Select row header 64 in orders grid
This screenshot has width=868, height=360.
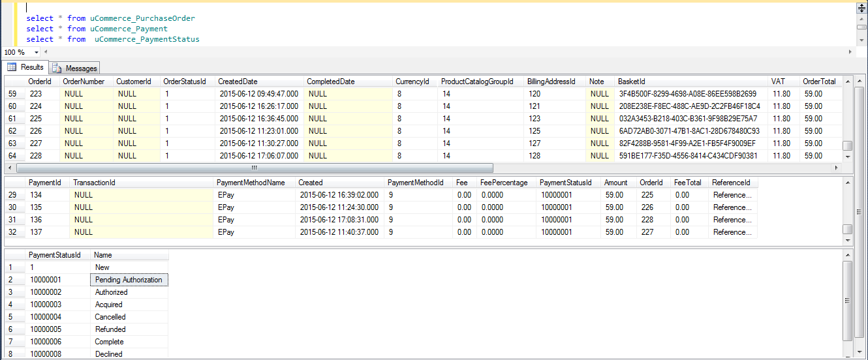click(x=14, y=156)
